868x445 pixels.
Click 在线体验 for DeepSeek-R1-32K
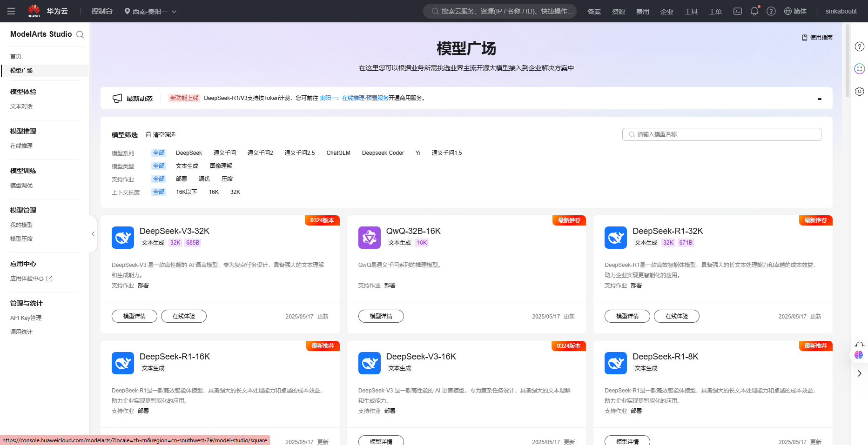pyautogui.click(x=677, y=316)
